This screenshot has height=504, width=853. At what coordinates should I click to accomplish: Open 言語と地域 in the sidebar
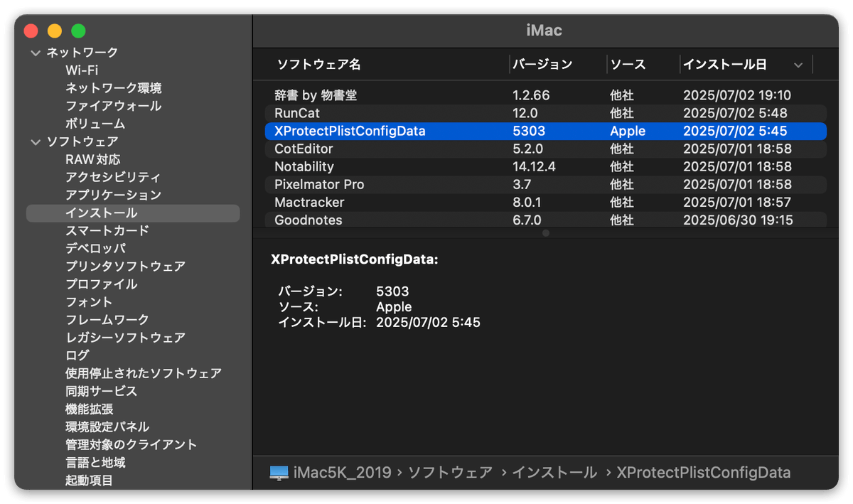click(x=96, y=463)
